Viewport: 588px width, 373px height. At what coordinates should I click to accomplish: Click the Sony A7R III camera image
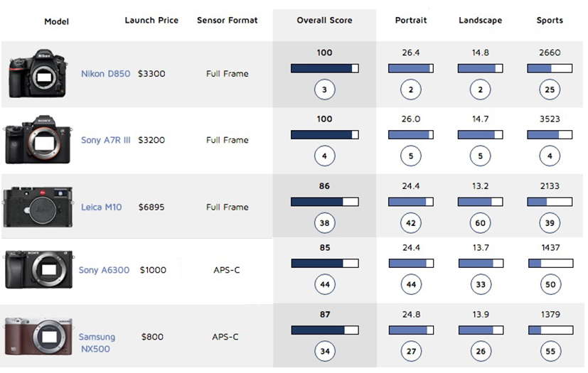tap(38, 139)
